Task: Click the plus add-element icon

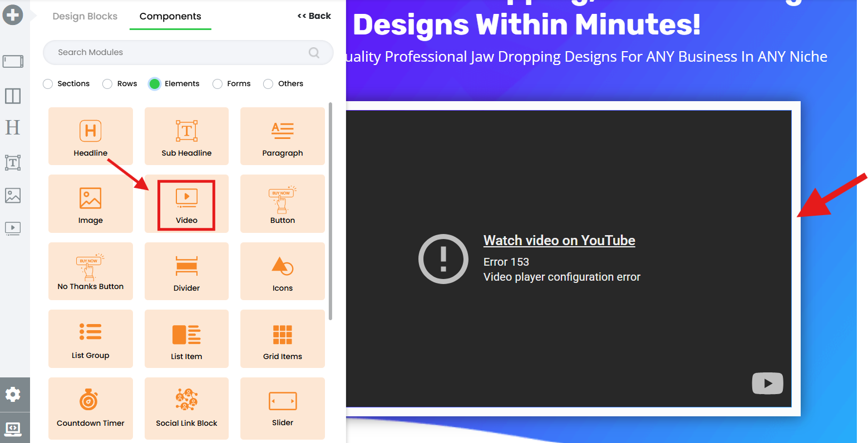Action: point(12,14)
